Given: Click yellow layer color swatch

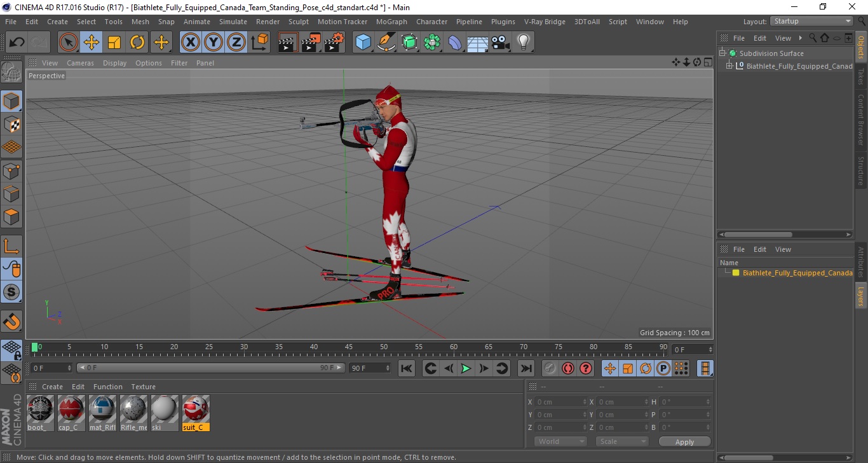Looking at the screenshot, I should coord(736,273).
